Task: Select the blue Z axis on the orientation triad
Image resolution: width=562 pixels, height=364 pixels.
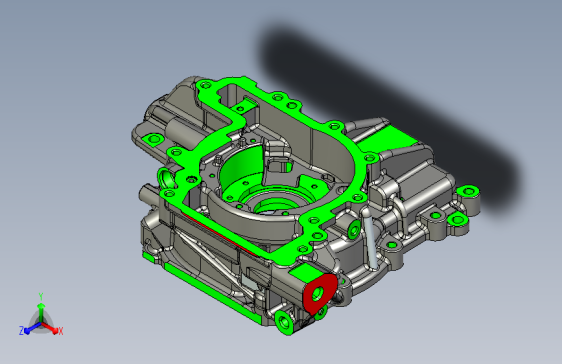Action: (x=32, y=328)
